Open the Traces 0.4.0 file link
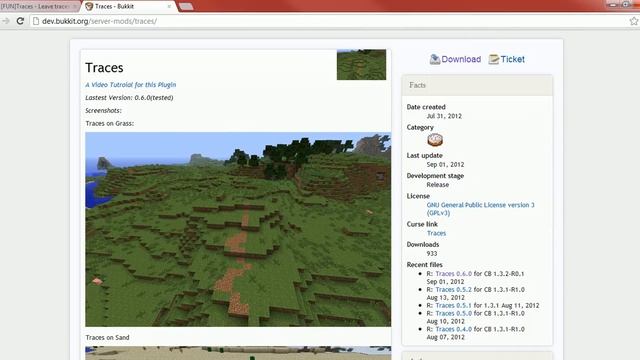 tap(453, 329)
